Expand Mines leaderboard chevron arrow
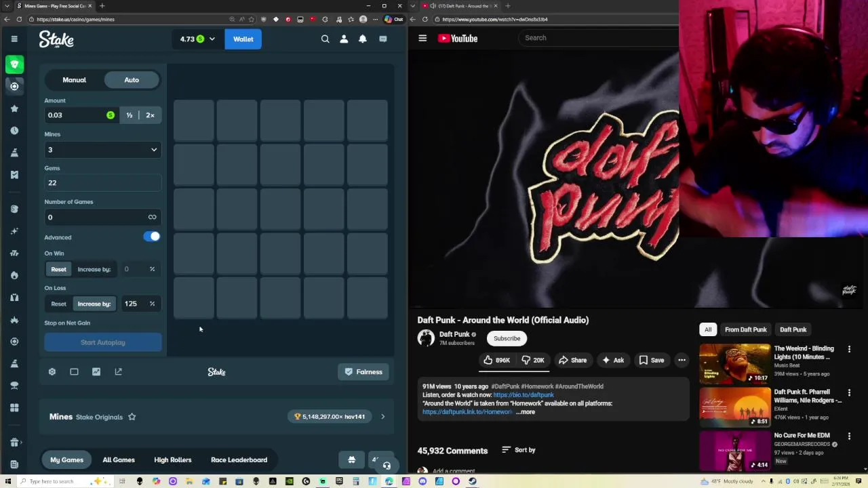This screenshot has width=868, height=488. [382, 417]
